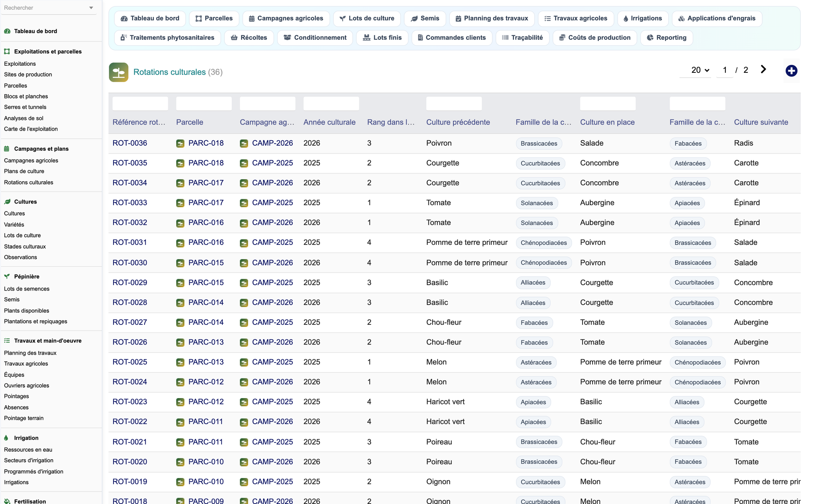815x504 pixels.
Task: Sort by Rang dans la rotation column header
Action: tap(391, 122)
